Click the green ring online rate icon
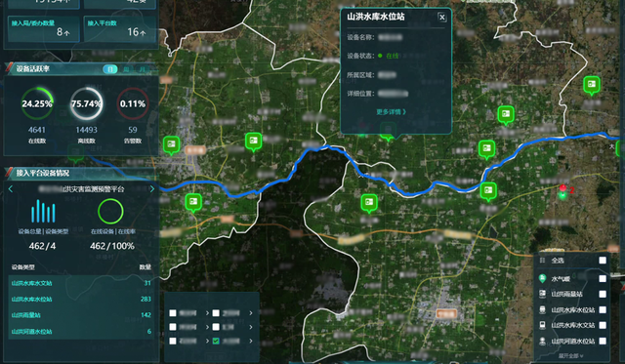The width and height of the screenshot is (625, 364). pos(110,212)
